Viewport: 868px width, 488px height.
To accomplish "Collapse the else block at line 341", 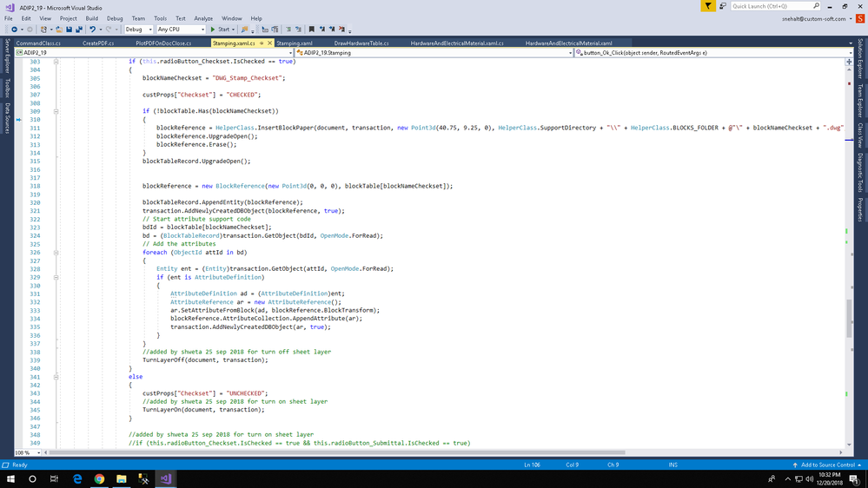I will click(x=56, y=377).
